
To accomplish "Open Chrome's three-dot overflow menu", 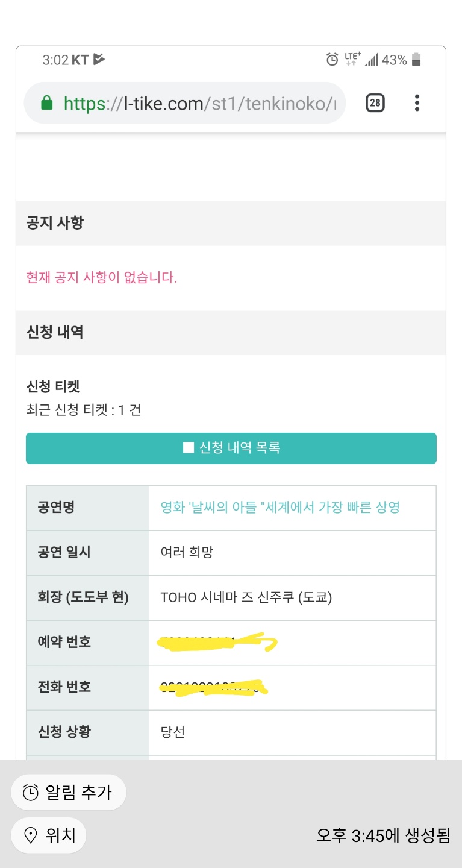I will 417,102.
